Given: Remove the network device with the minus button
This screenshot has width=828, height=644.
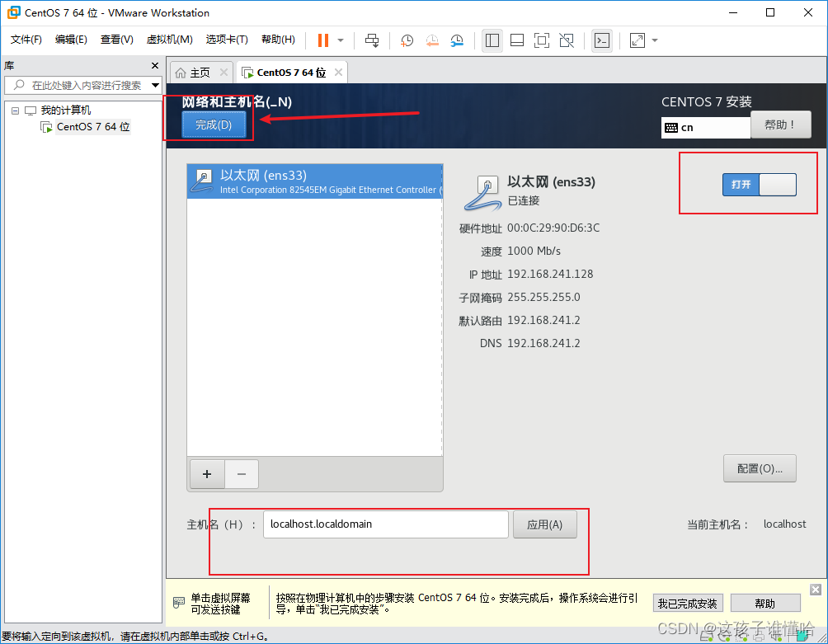Looking at the screenshot, I should (242, 474).
